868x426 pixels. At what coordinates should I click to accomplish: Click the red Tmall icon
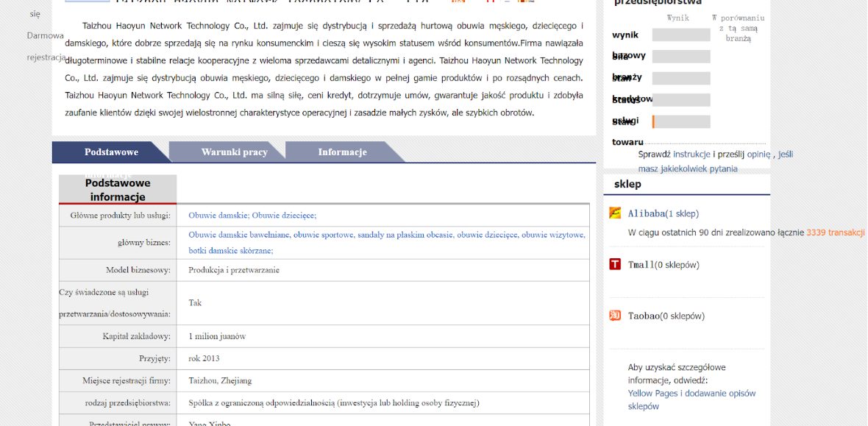pos(615,264)
